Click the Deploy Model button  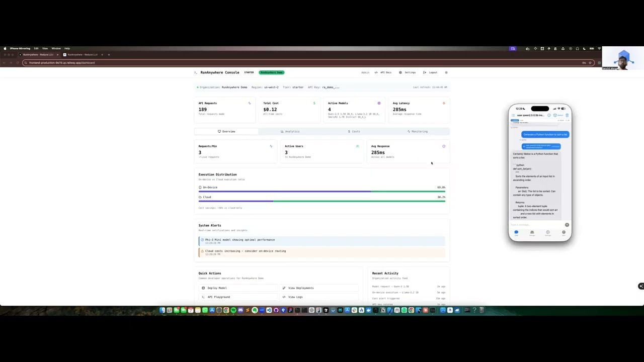click(238, 288)
